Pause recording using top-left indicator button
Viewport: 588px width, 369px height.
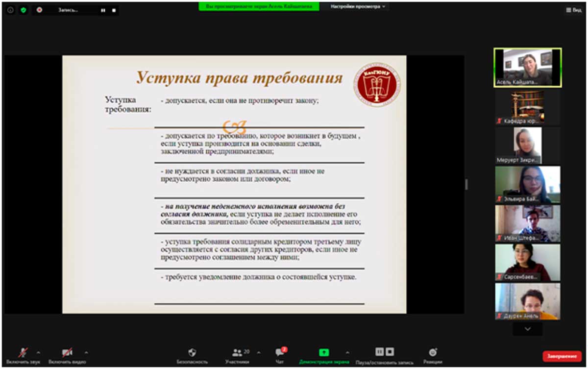click(103, 10)
